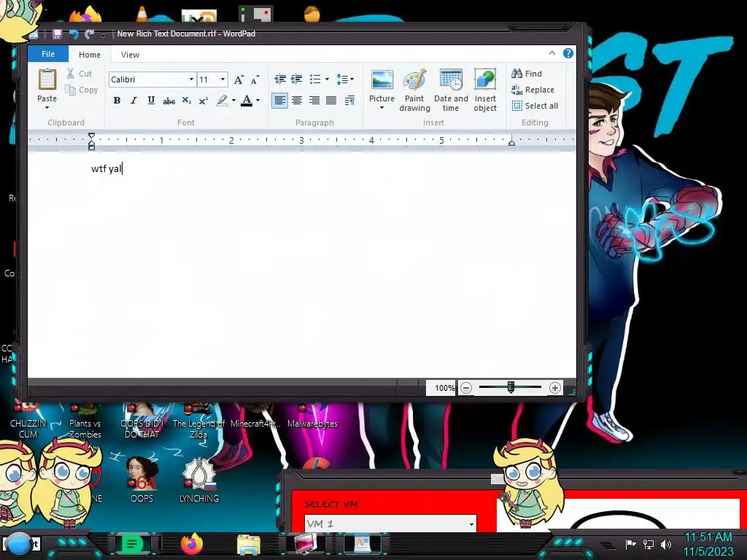Open Customize Quick Access Toolbar dropdown

[x=103, y=34]
